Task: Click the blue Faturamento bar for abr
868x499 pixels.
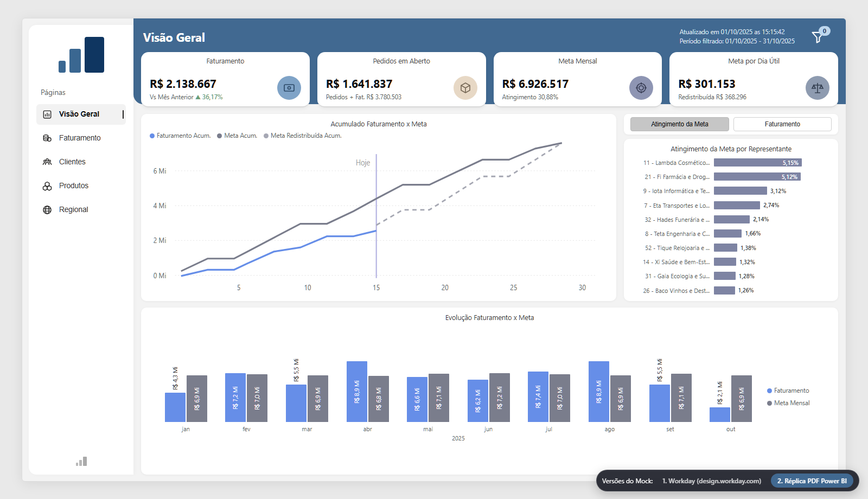Action: pyautogui.click(x=357, y=392)
